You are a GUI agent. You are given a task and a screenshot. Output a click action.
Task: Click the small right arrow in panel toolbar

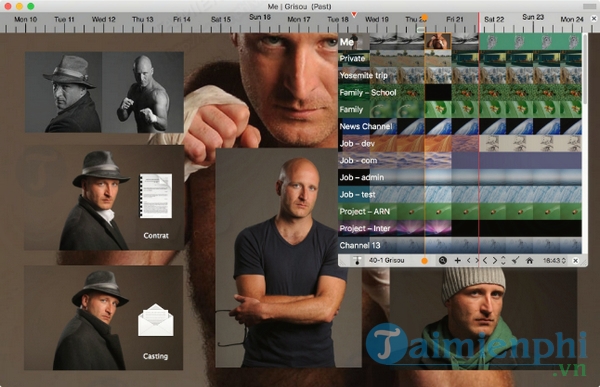(x=477, y=260)
